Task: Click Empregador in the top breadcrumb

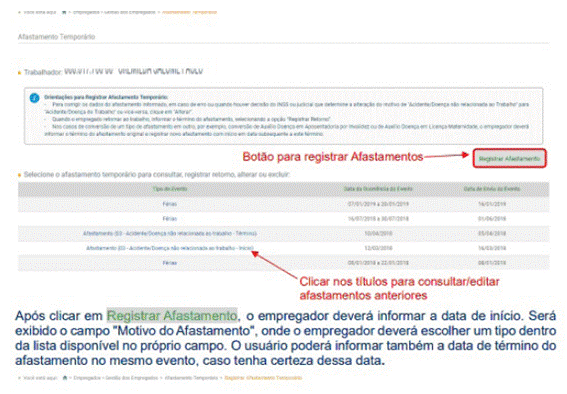Action: pyautogui.click(x=86, y=12)
